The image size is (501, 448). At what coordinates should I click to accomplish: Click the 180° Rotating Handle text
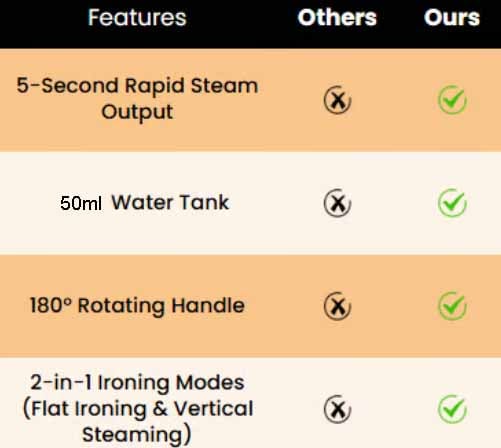click(x=137, y=306)
